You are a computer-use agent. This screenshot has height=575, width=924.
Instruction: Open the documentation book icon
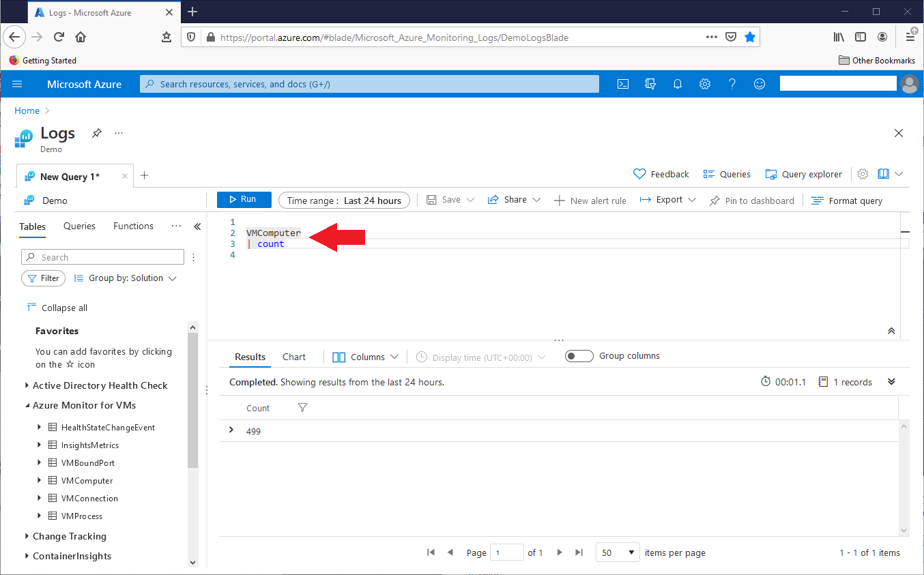(884, 174)
